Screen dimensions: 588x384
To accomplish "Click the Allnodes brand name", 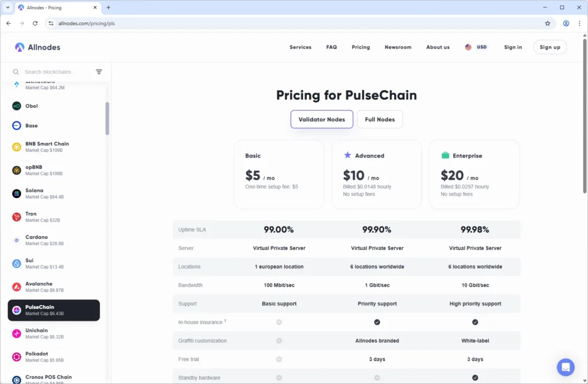I will pyautogui.click(x=44, y=47).
